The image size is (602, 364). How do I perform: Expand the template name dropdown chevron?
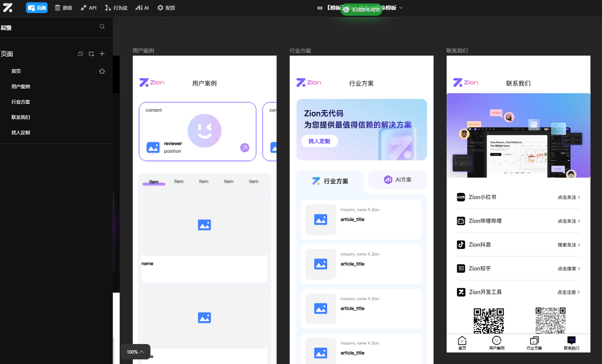(x=400, y=8)
